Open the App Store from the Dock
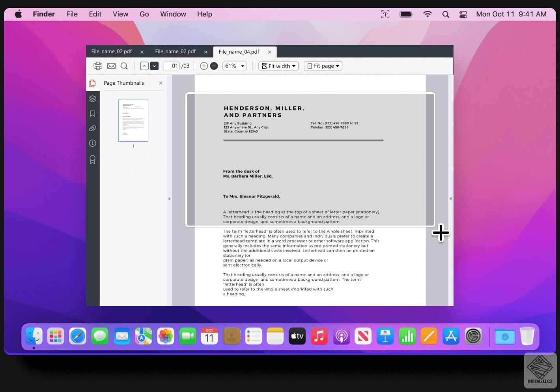560x392 pixels. pyautogui.click(x=451, y=336)
